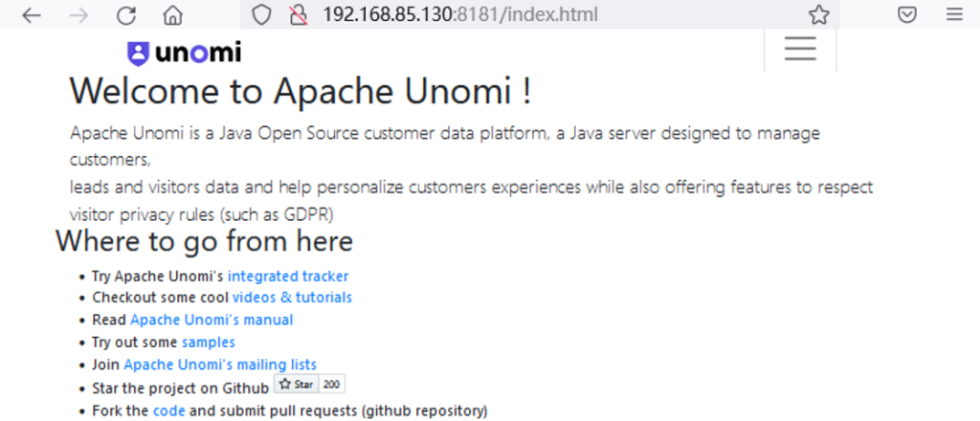This screenshot has width=980, height=421.
Task: Open Apache Unomi's mailing lists link
Action: point(220,365)
